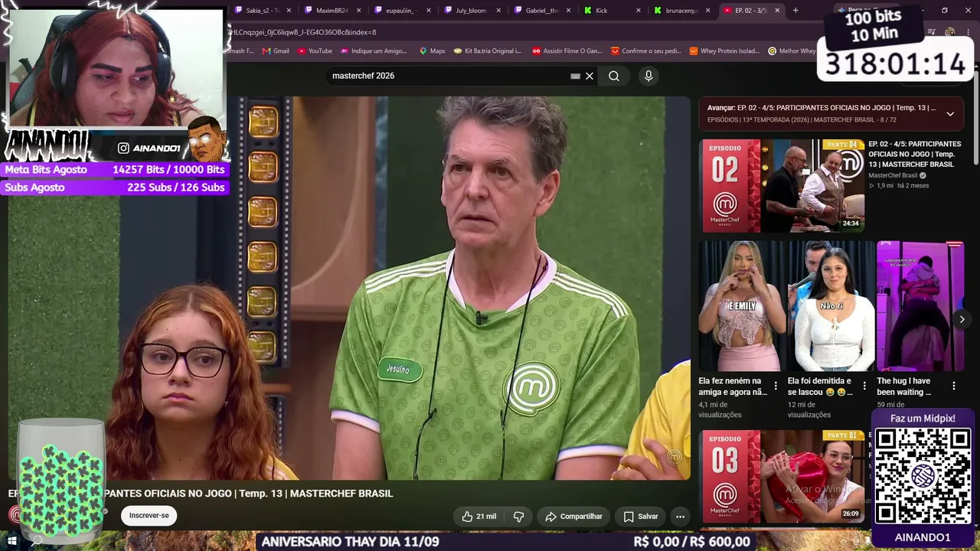Open the 'Indique um Amigo' bookmark
This screenshot has height=551, width=980.
click(x=374, y=51)
